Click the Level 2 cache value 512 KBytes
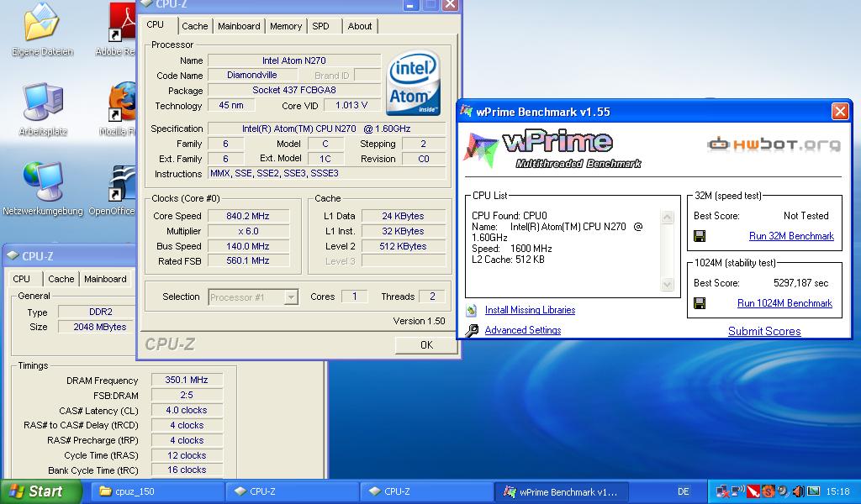The image size is (861, 504). pyautogui.click(x=403, y=246)
